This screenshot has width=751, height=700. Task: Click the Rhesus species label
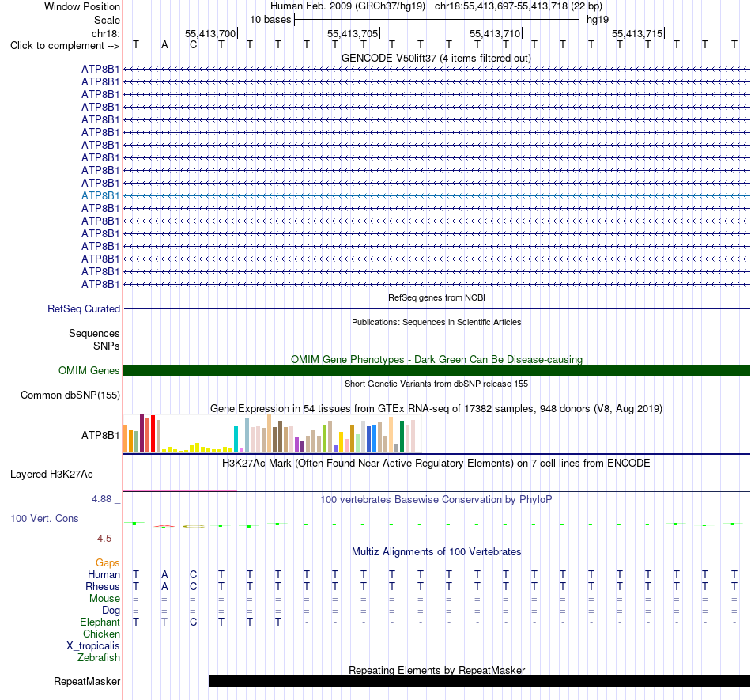point(103,586)
